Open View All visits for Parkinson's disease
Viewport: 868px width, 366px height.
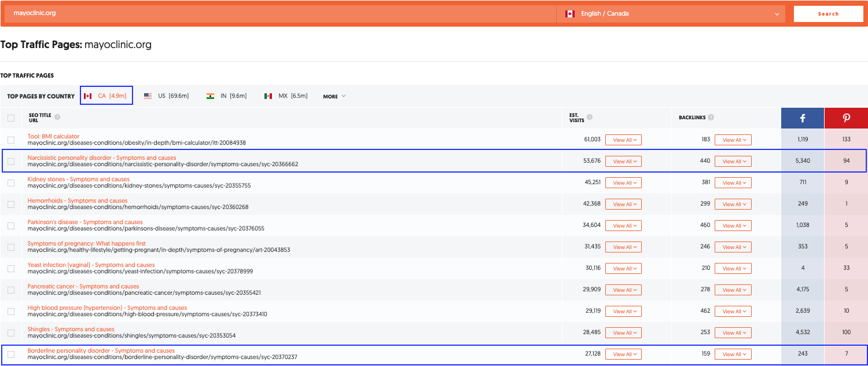(623, 225)
